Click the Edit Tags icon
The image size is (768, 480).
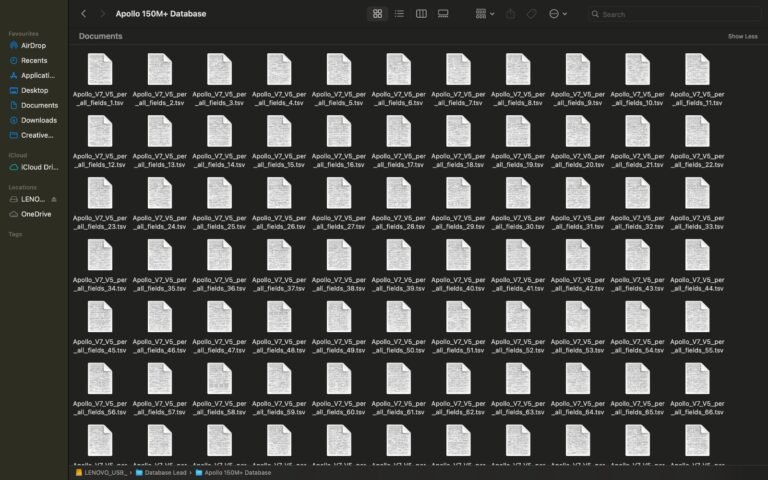click(532, 14)
